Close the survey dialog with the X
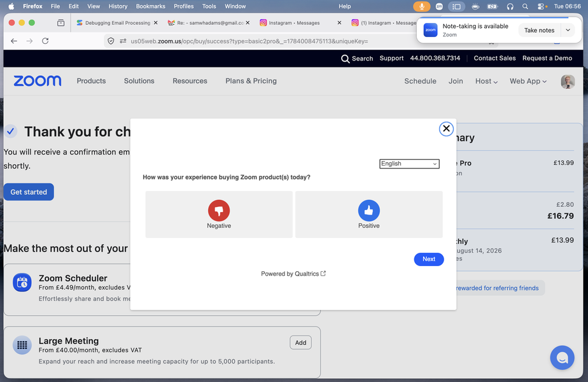Screen dimensions: 588x382 pos(446,129)
